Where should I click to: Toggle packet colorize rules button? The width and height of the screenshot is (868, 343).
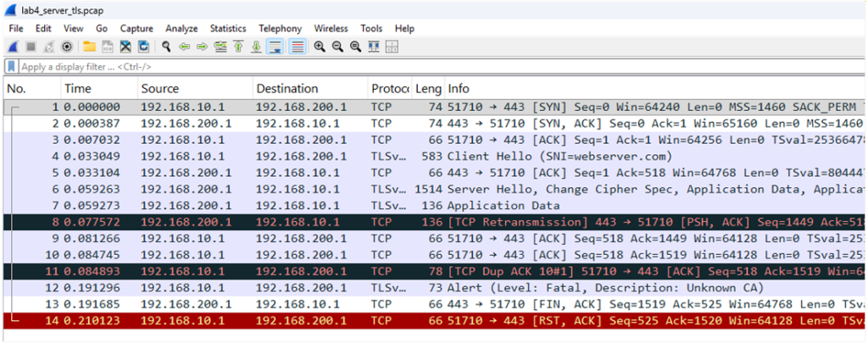pos(297,47)
